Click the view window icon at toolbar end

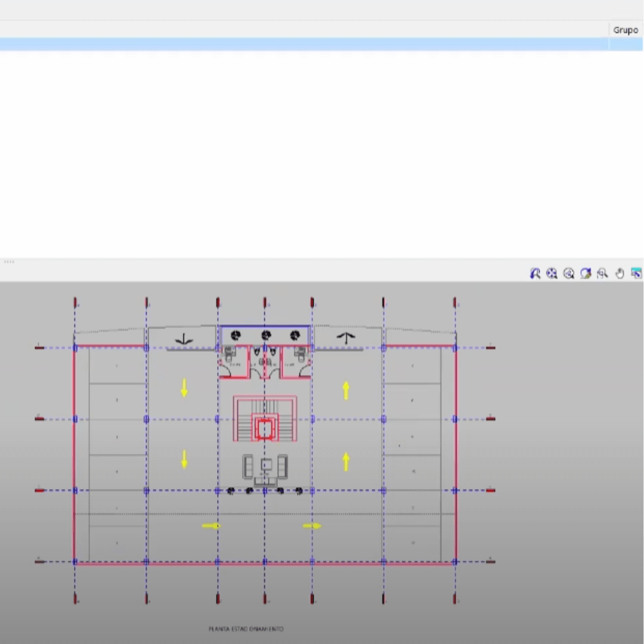(x=636, y=273)
